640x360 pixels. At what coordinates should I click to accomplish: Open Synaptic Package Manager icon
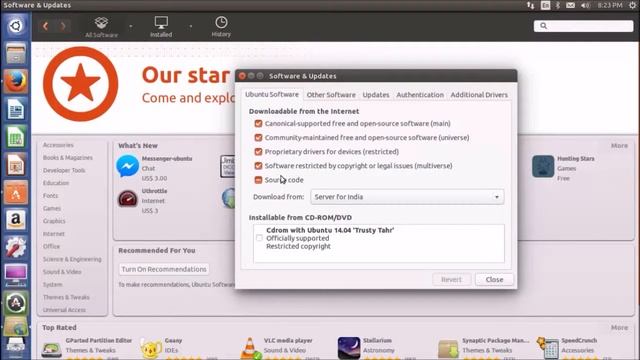tap(448, 348)
